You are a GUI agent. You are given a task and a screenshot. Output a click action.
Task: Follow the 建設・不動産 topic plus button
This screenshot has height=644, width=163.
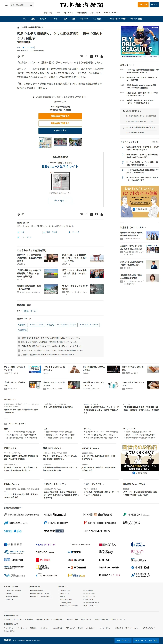(44, 232)
